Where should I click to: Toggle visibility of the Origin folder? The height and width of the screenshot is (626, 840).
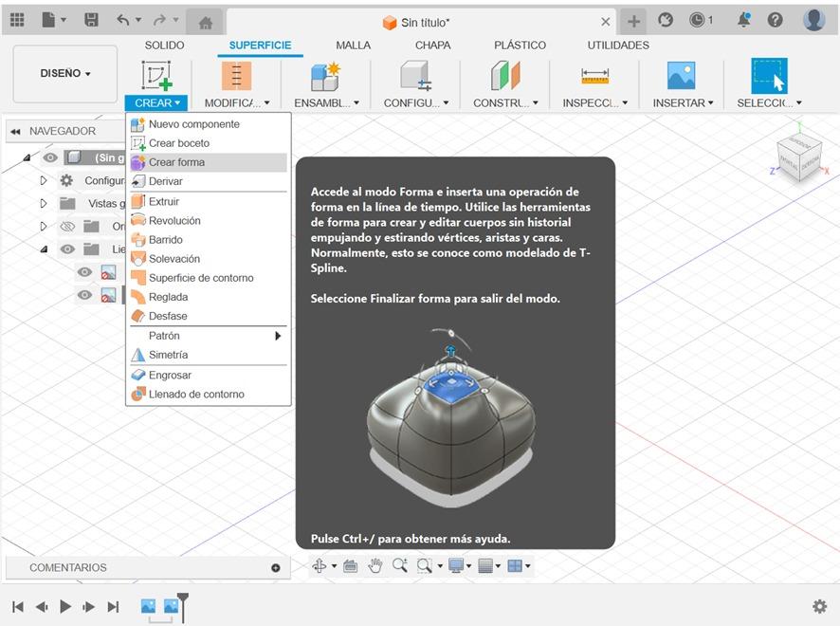click(x=67, y=226)
